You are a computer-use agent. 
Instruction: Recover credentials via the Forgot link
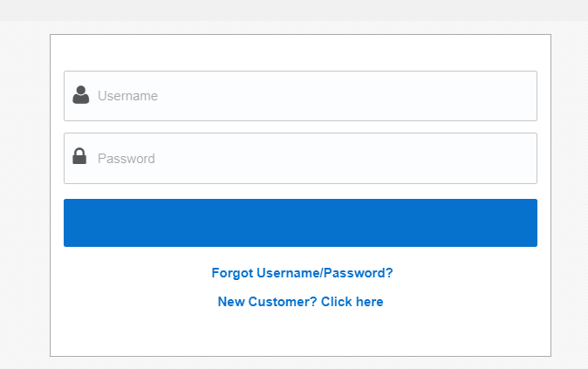point(302,273)
